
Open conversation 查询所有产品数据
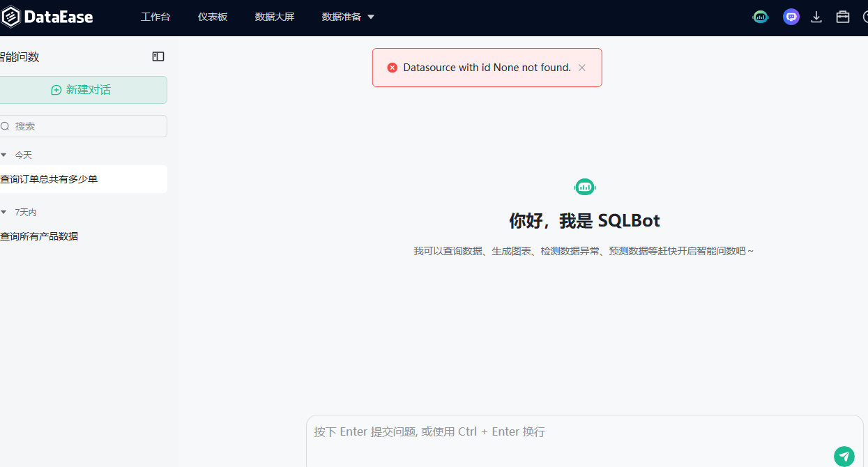click(40, 236)
